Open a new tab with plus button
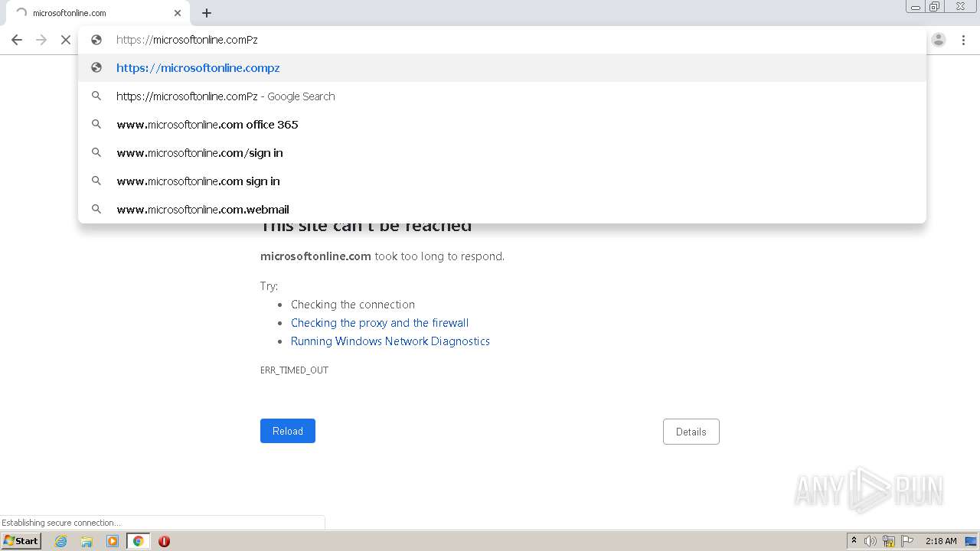980x551 pixels. tap(207, 13)
